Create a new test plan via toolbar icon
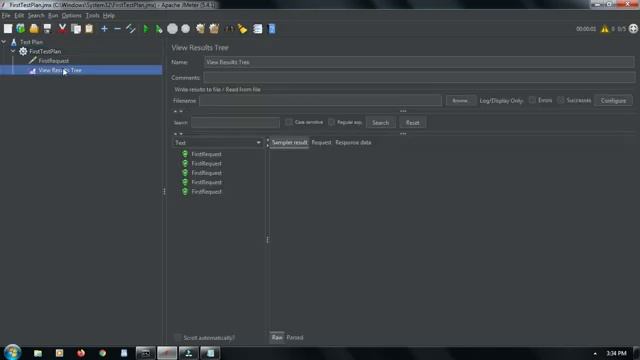Image resolution: width=640 pixels, height=360 pixels. [8, 29]
